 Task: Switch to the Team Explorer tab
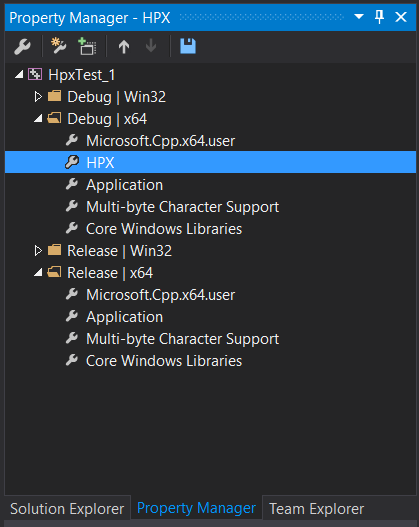pos(317,509)
